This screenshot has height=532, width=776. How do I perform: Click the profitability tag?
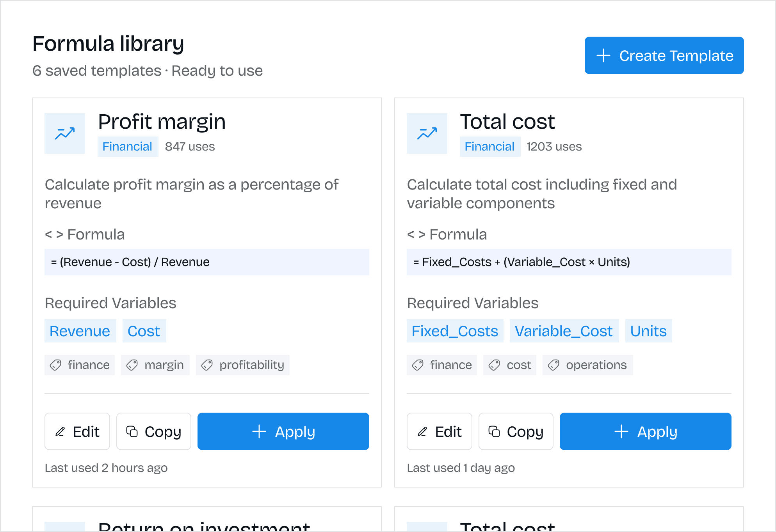pos(243,365)
